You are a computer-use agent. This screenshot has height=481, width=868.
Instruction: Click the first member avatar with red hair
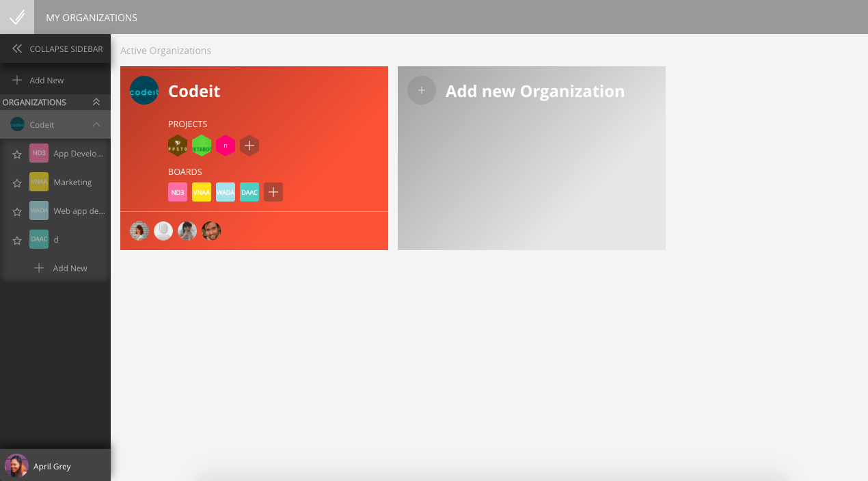(139, 231)
